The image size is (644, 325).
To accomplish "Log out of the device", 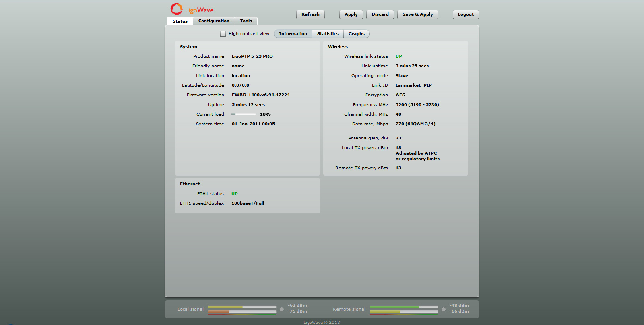I will pyautogui.click(x=466, y=14).
